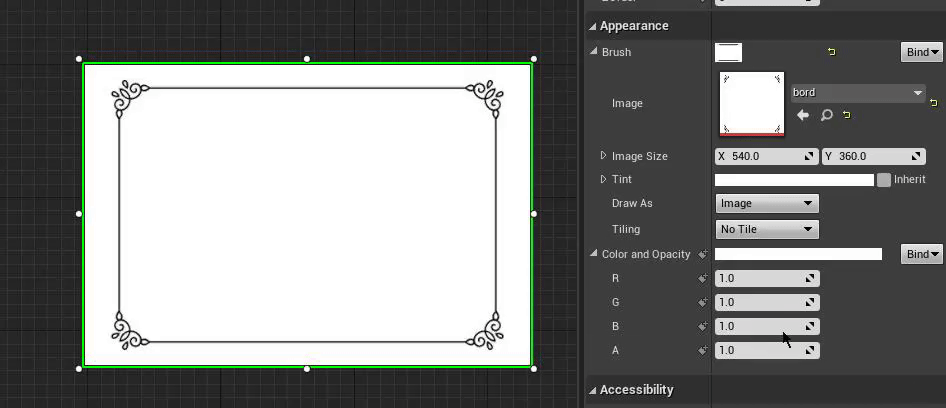This screenshot has height=408, width=946.
Task: Collapse the Color and Opacity group
Action: click(594, 254)
